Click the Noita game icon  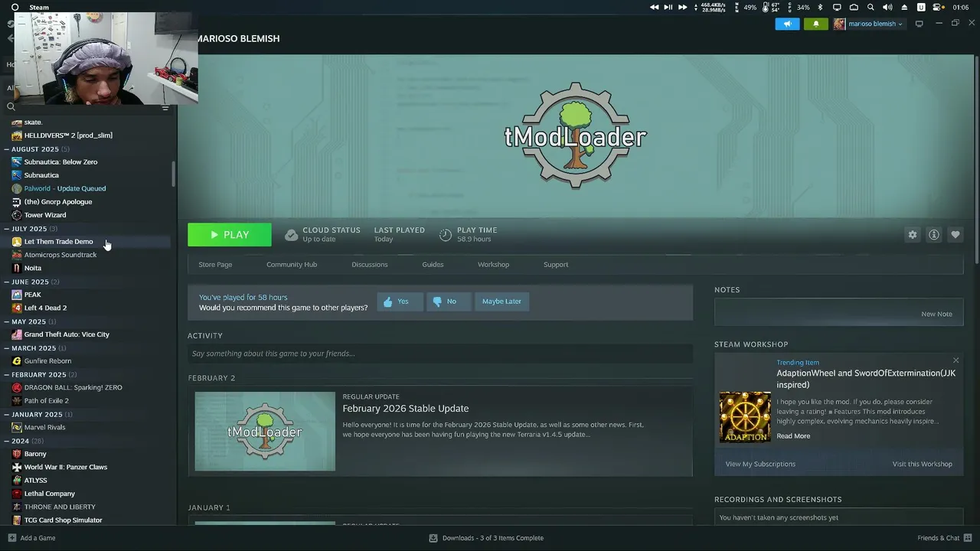pos(17,268)
